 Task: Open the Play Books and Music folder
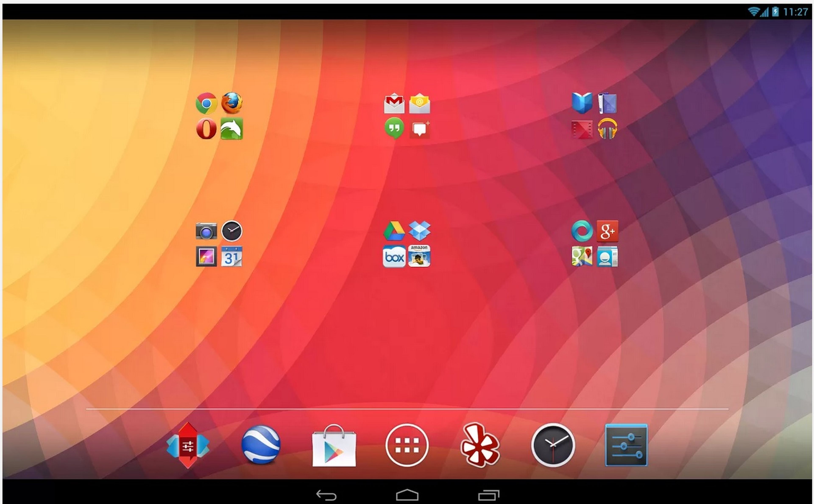[594, 116]
